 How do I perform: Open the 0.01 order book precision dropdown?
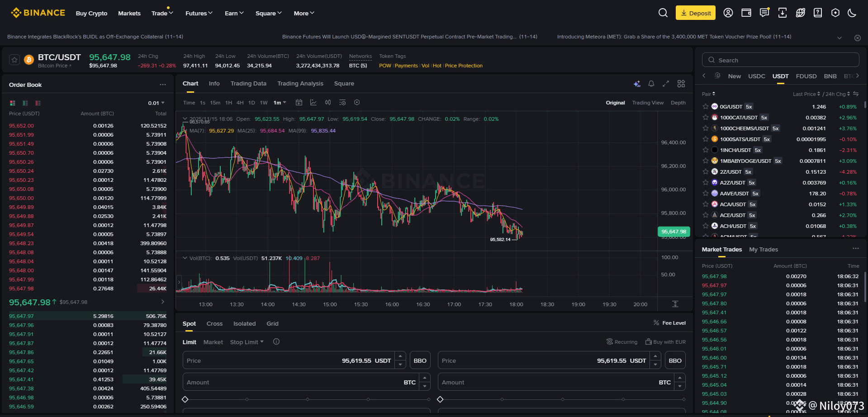coord(156,103)
